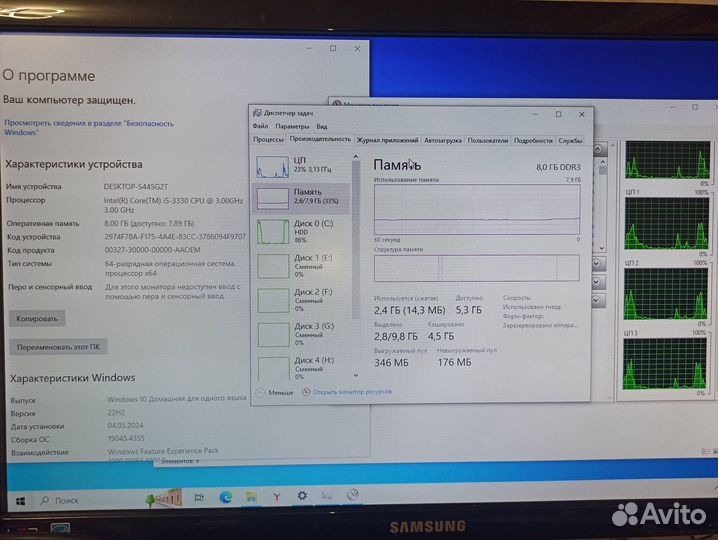The image size is (718, 540).
Task: Click the ЦП 2 graph in Resource Monitor
Action: pyautogui.click(x=665, y=294)
